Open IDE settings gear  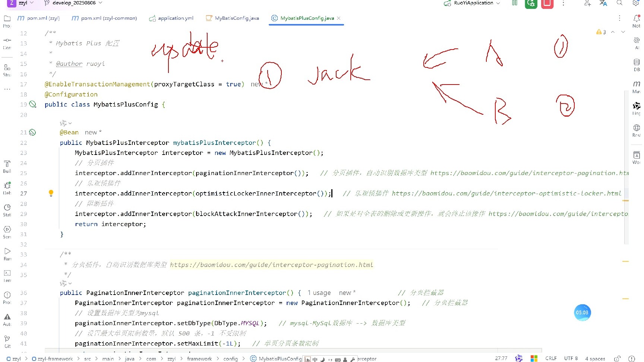click(636, 3)
